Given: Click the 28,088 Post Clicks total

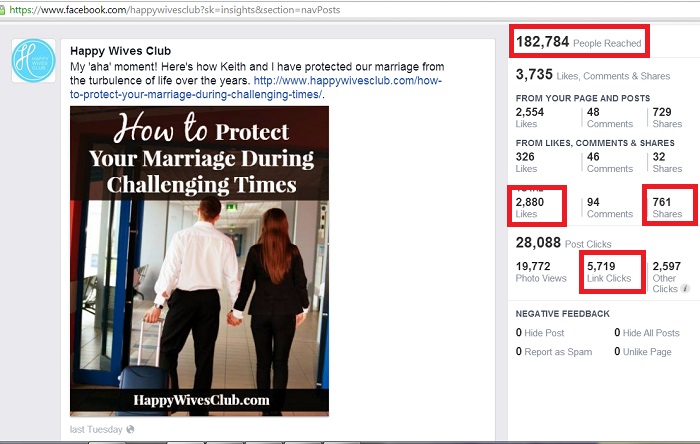Looking at the screenshot, I should pyautogui.click(x=563, y=243).
